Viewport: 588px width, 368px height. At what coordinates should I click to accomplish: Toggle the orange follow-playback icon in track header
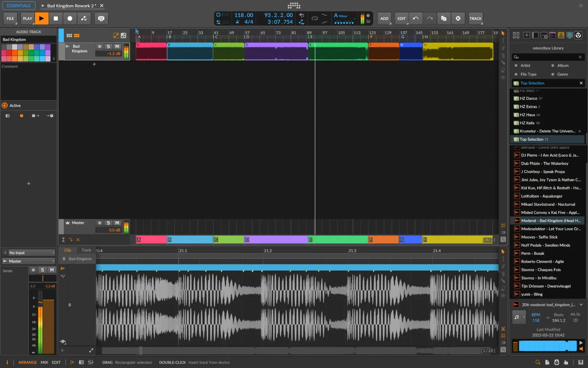click(x=116, y=36)
